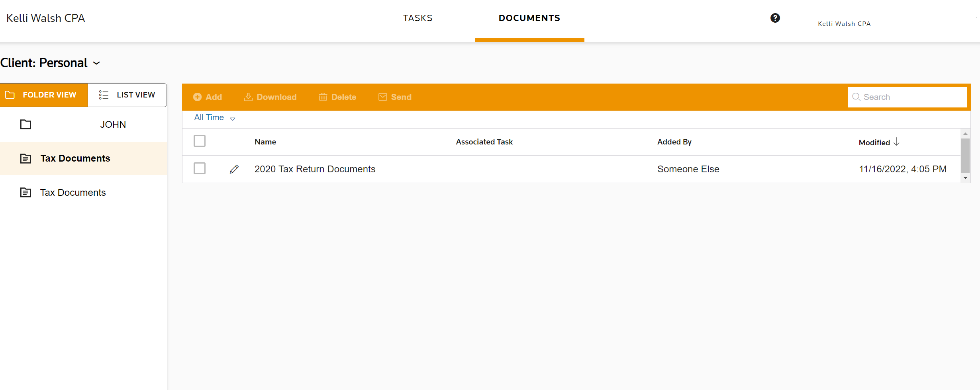Image resolution: width=980 pixels, height=390 pixels.
Task: Expand the Client: Personal dropdown
Action: pos(96,63)
